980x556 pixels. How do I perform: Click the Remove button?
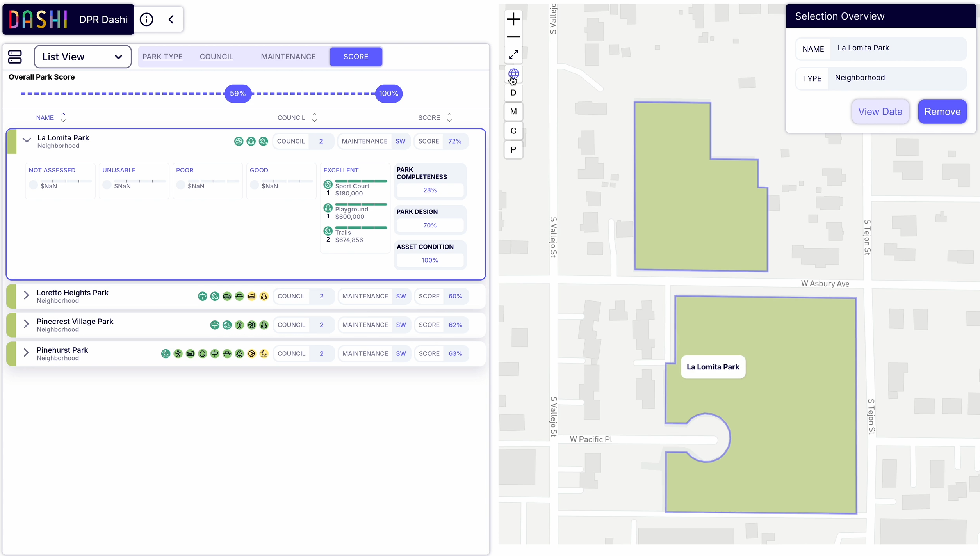tap(942, 112)
